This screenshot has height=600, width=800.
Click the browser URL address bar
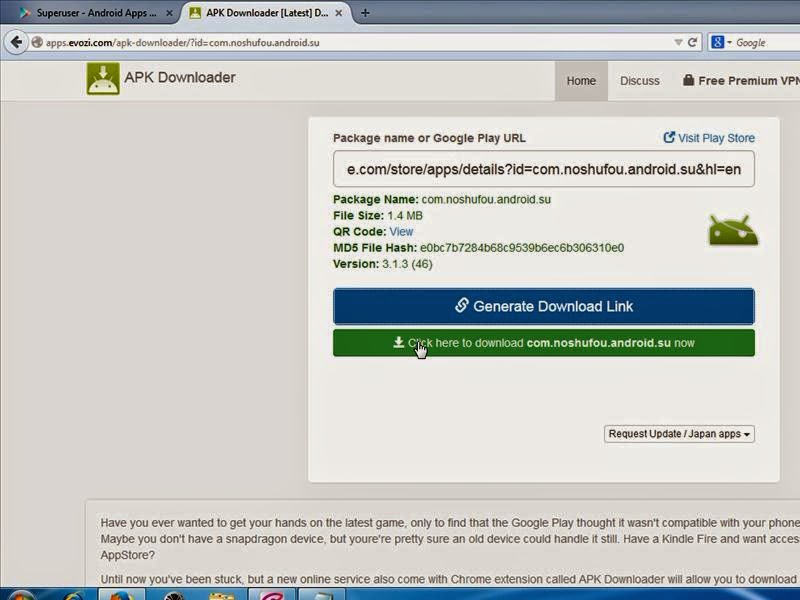[357, 42]
